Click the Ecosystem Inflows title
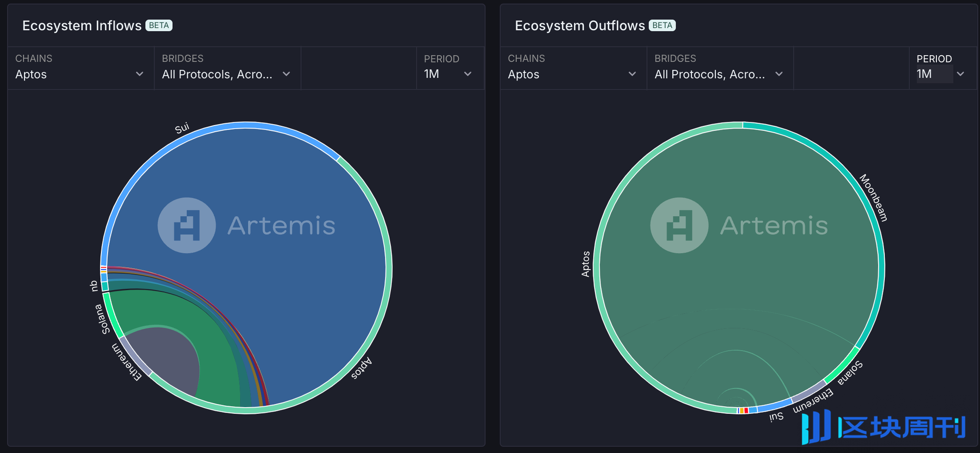Screen dimensions: 980x453 [82, 25]
